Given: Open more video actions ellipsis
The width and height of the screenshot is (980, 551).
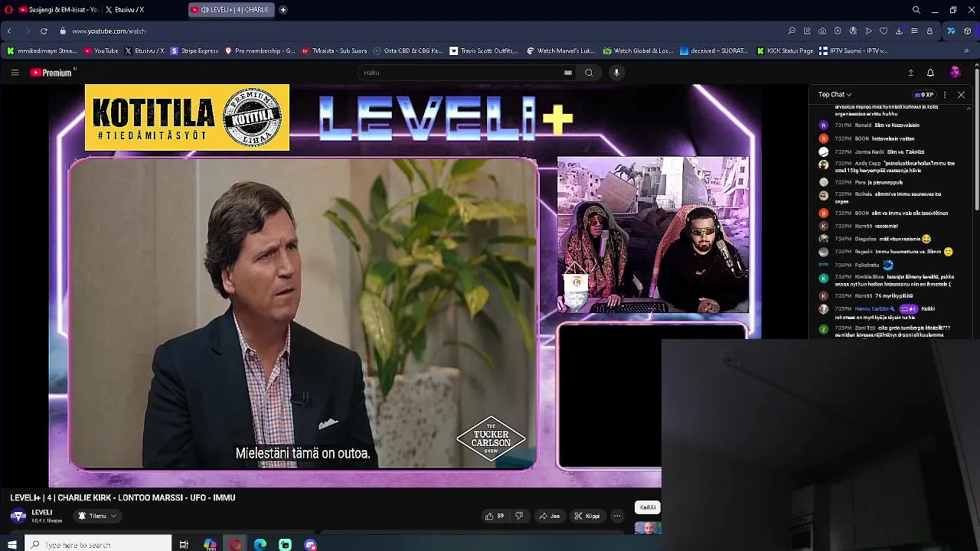Looking at the screenshot, I should 617,516.
